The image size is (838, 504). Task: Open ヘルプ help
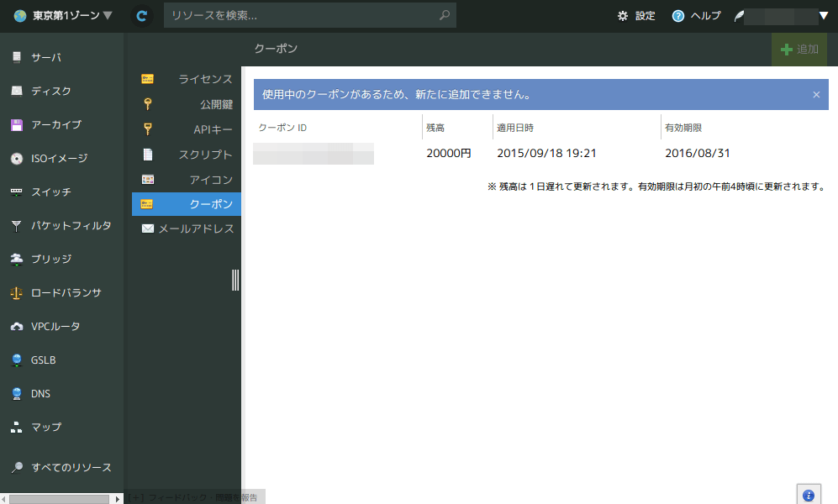(697, 16)
